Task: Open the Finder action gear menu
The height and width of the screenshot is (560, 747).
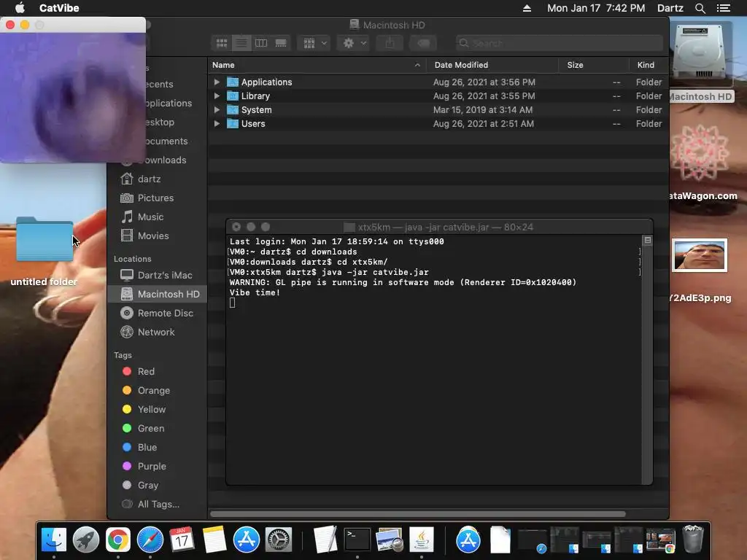Action: pos(354,43)
